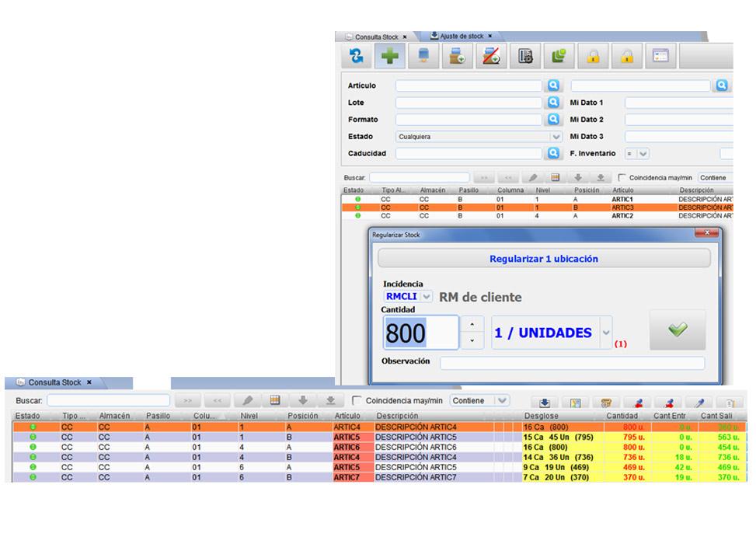Select the highlighted ARTIC3 row in Ajuste de stock
The image size is (756, 544).
(537, 207)
